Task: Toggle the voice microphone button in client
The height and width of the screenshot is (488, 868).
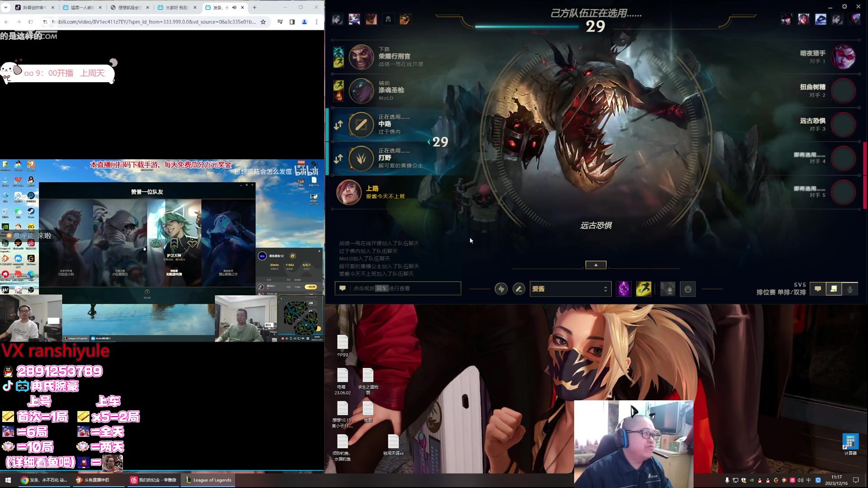Action: coord(850,289)
